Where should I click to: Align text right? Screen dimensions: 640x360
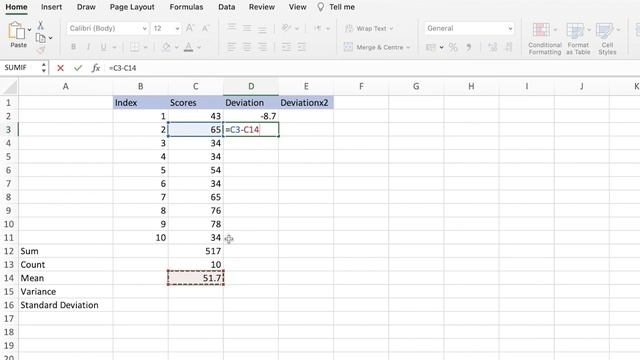262,47
